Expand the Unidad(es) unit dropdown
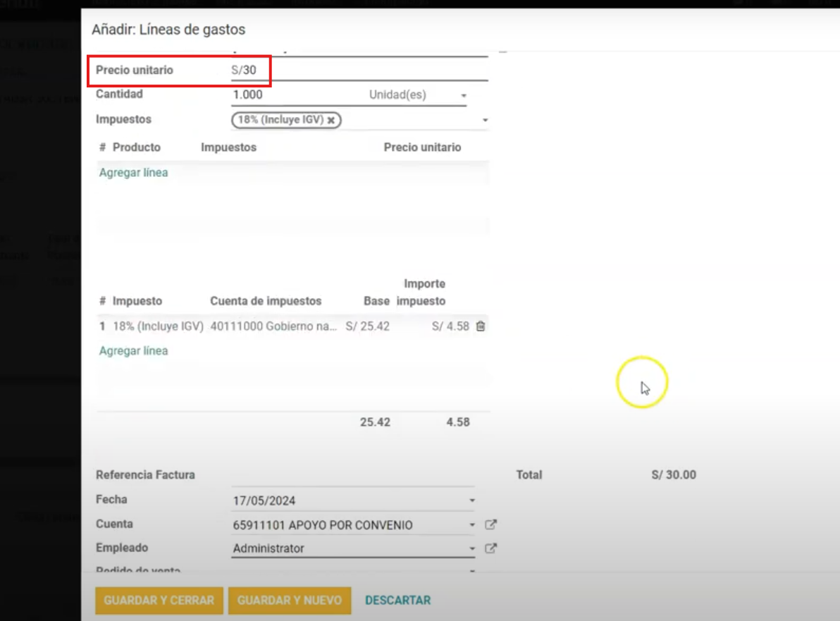The image size is (840, 621). (464, 95)
